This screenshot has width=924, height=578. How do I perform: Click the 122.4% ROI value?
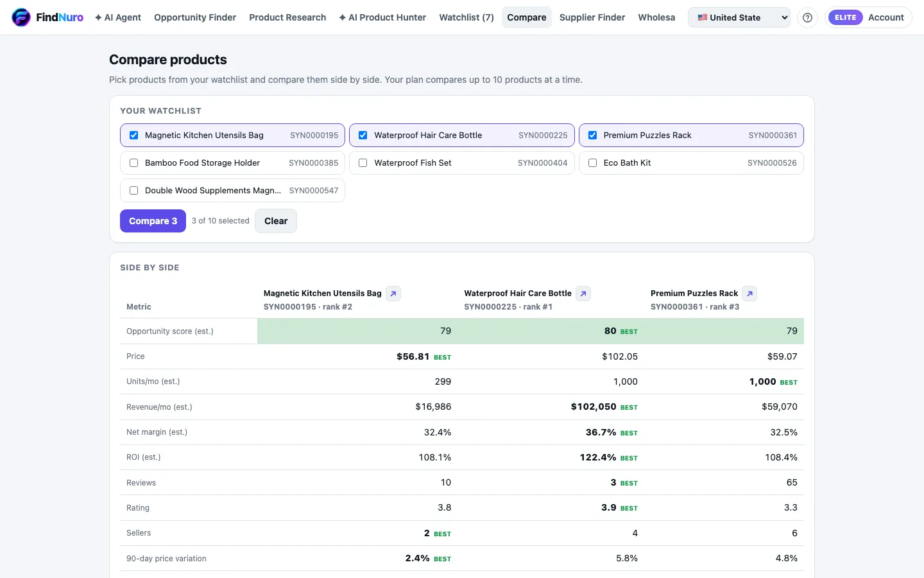(598, 457)
